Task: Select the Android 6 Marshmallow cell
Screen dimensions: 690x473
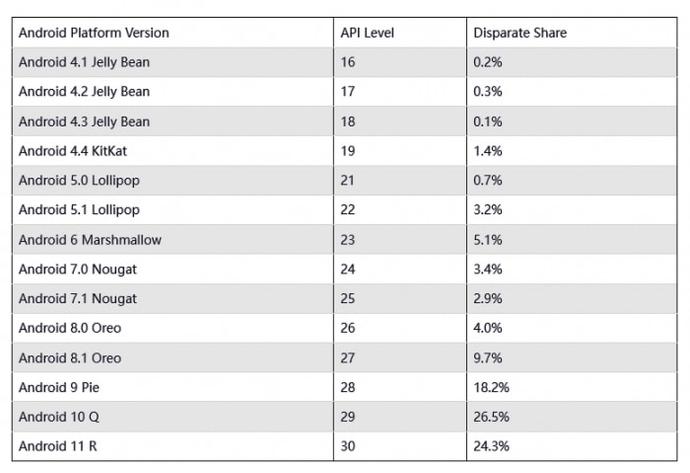Action: pos(89,240)
